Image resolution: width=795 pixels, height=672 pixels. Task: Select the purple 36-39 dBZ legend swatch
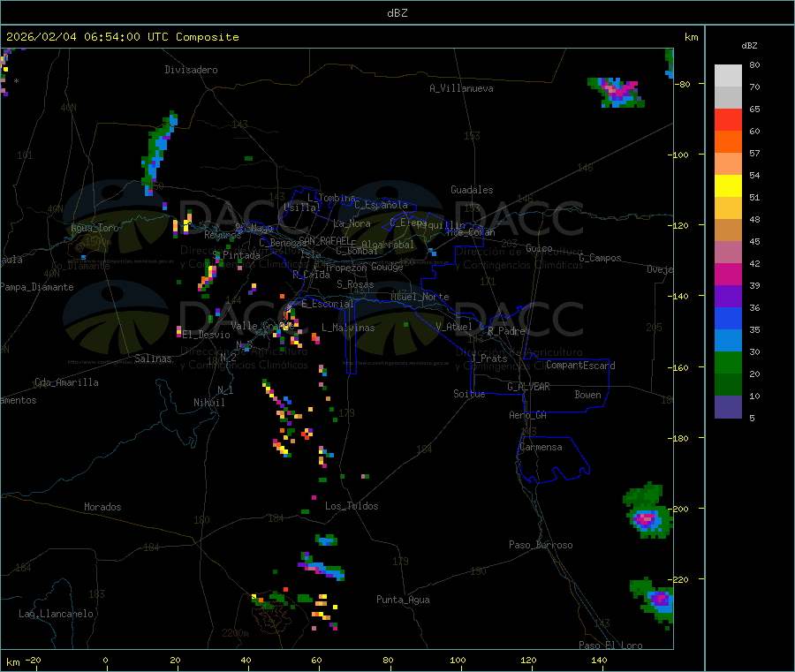(728, 297)
